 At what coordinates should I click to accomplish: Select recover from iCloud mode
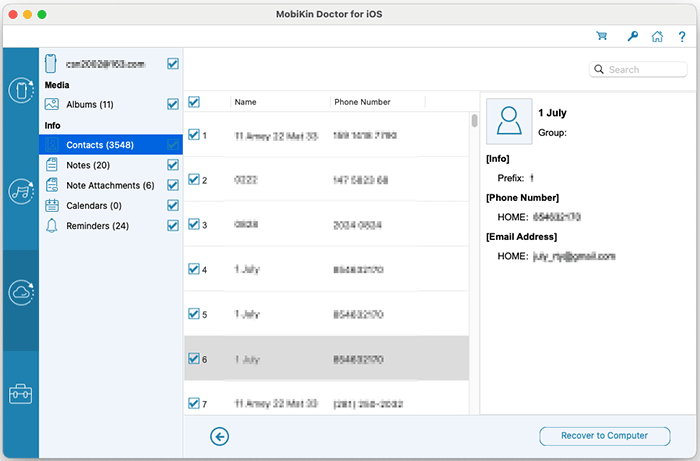click(21, 293)
